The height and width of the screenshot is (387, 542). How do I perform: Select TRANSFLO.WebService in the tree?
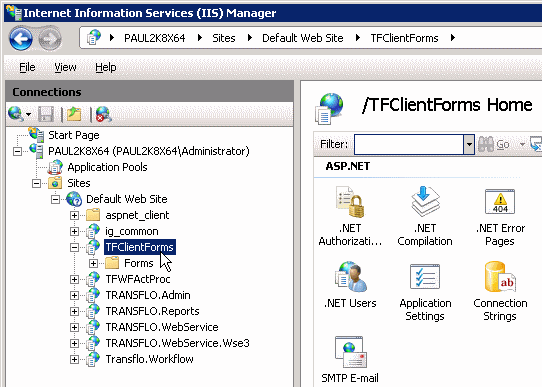[x=162, y=327]
